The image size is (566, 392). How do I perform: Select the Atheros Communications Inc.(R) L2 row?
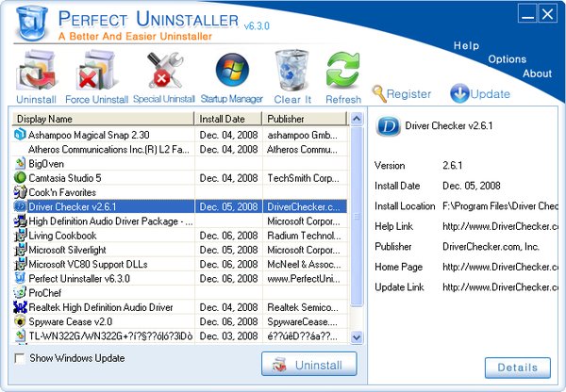click(x=180, y=149)
